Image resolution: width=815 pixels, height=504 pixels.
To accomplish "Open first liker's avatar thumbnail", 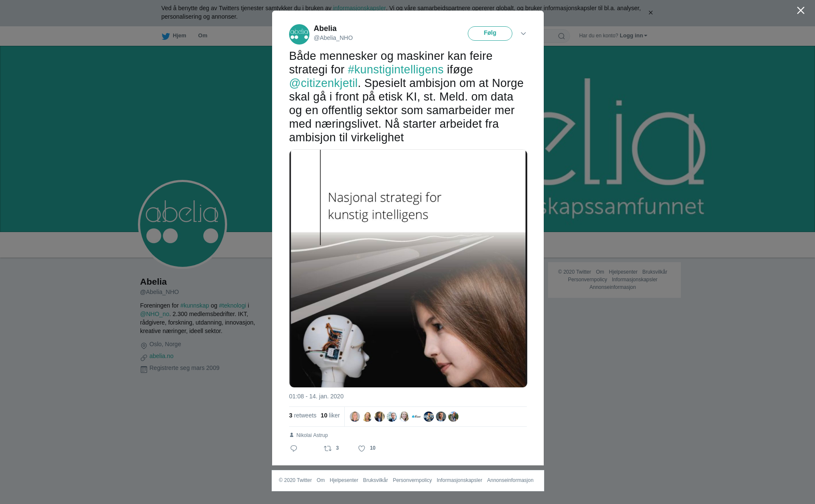I will pos(355,417).
